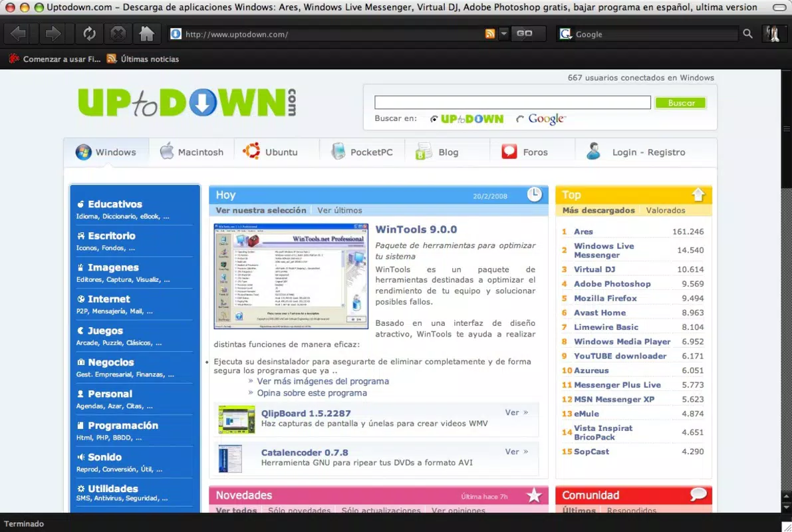Click the speech bubble in Comunidad header
Image resolution: width=792 pixels, height=532 pixels.
[x=698, y=494]
